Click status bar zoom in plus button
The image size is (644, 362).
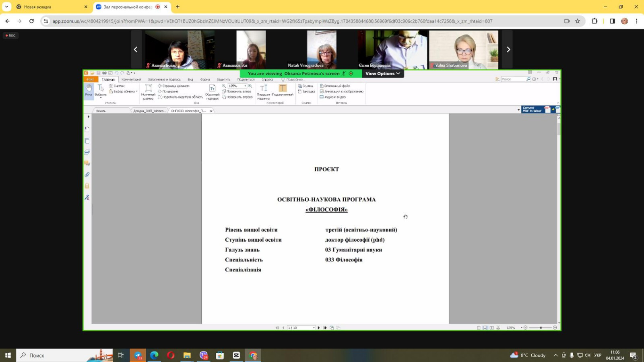[555, 328]
